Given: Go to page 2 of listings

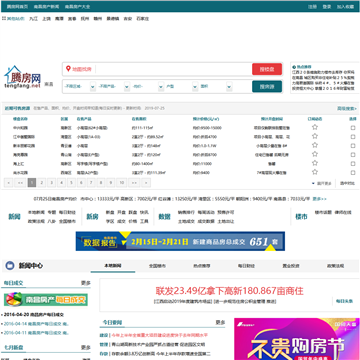Looking at the screenshot, I should 41,183.
